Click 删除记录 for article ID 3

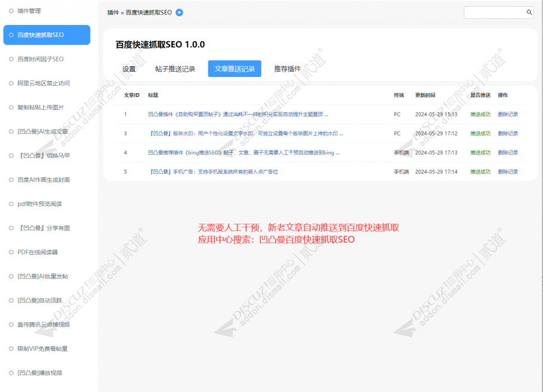[508, 133]
